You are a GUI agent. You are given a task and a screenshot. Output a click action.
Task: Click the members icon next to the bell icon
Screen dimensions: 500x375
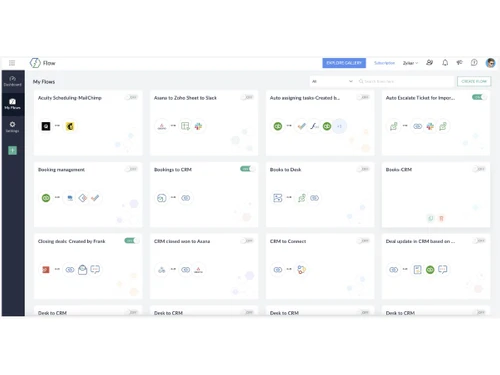tap(430, 63)
